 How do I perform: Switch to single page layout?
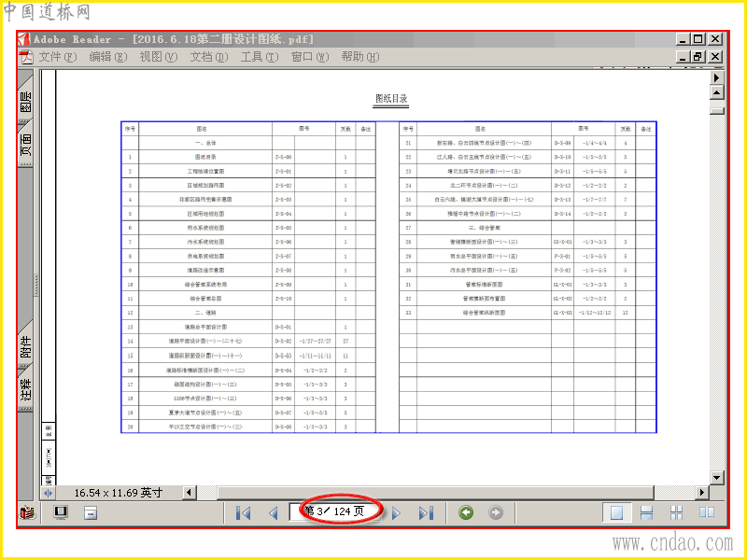(x=617, y=512)
